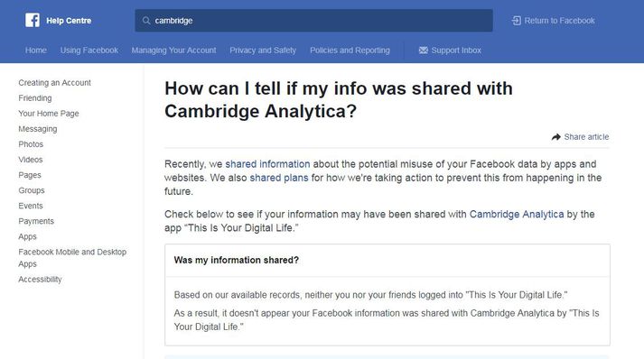This screenshot has height=359, width=644.
Task: Open the shared information link
Action: [x=267, y=164]
